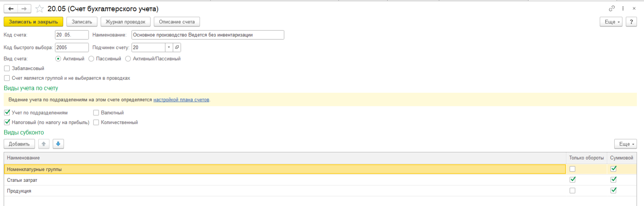This screenshot has width=644, height=206.
Task: Click into the Наименование text field
Action: [207, 35]
